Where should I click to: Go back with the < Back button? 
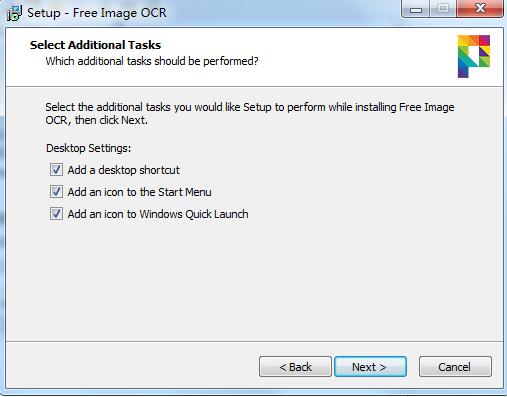click(295, 367)
